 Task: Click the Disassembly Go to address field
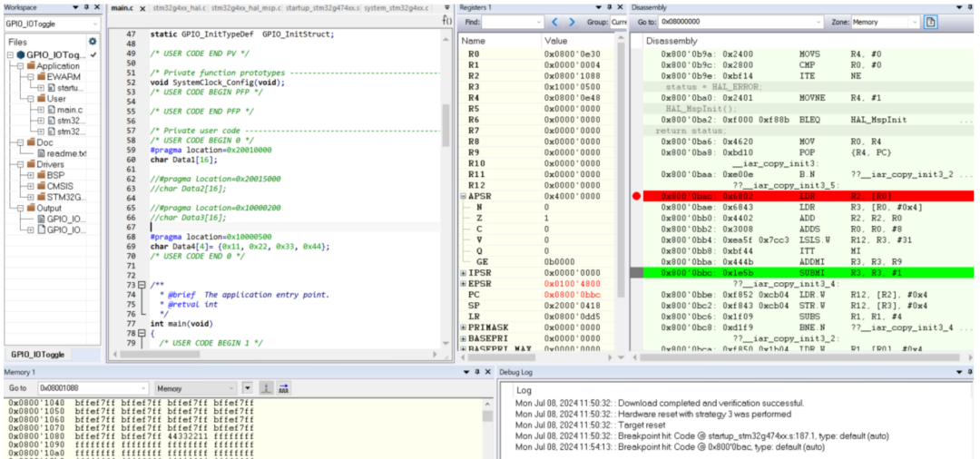[x=740, y=22]
